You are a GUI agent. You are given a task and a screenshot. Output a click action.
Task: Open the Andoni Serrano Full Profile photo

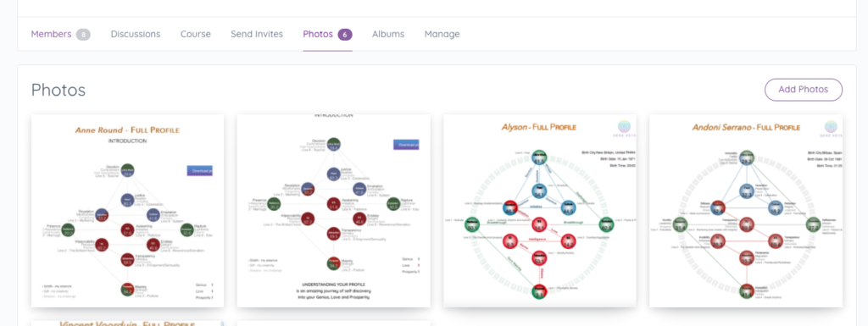(746, 211)
